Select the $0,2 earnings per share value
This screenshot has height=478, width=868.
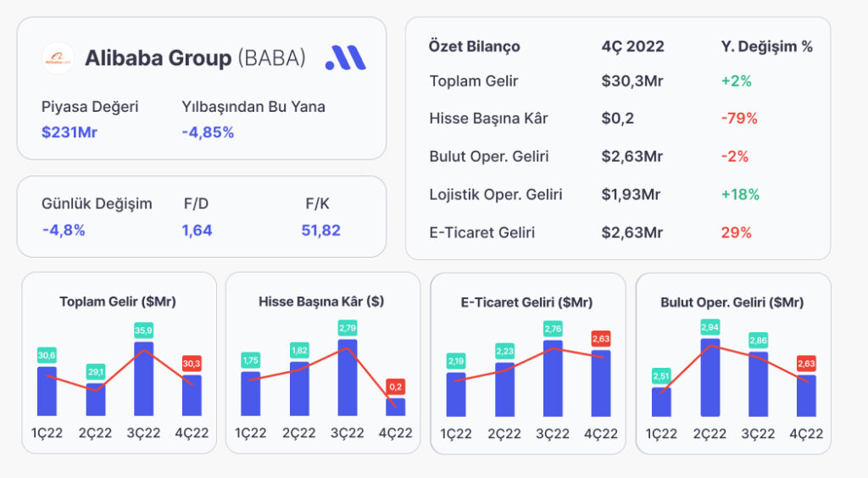click(x=618, y=119)
